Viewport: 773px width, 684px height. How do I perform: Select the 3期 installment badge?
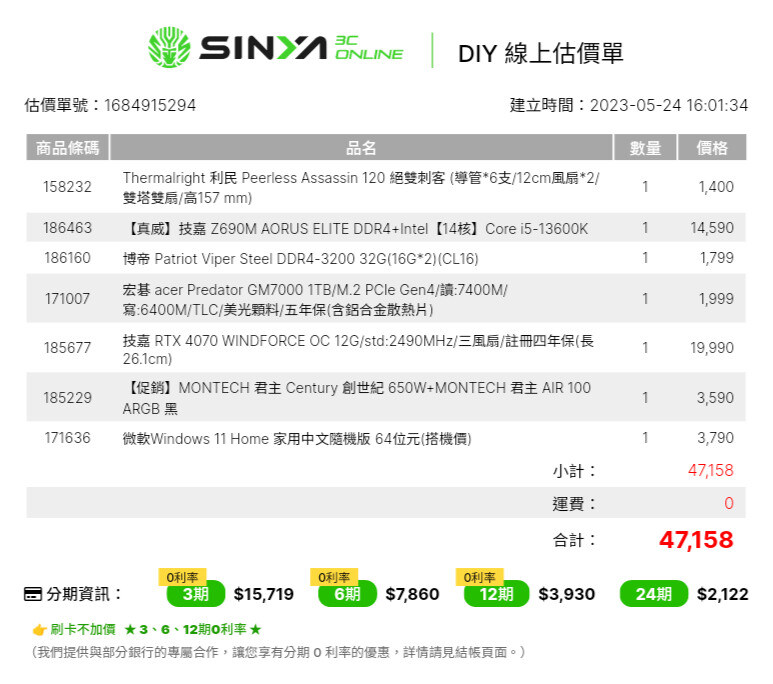[196, 594]
